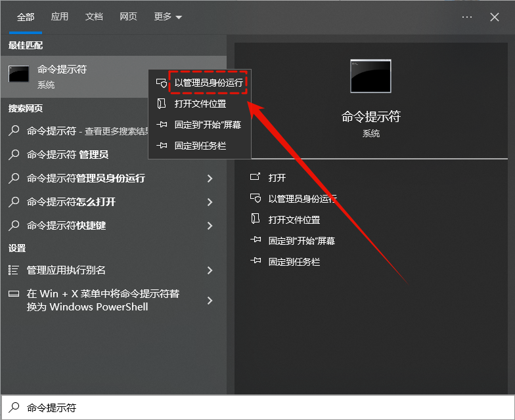Click pin icon beside preview 固定到任务栏
The width and height of the screenshot is (515, 420).
pos(256,261)
